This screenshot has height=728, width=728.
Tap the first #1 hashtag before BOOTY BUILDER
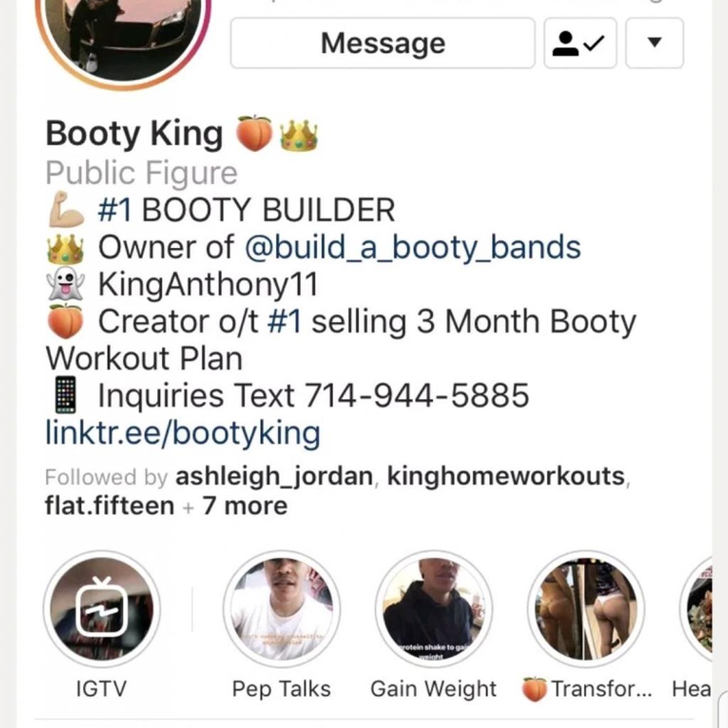pos(114,210)
